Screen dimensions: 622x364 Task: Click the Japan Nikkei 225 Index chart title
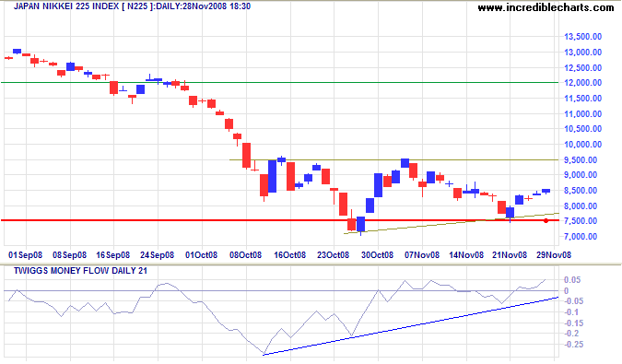pyautogui.click(x=132, y=6)
